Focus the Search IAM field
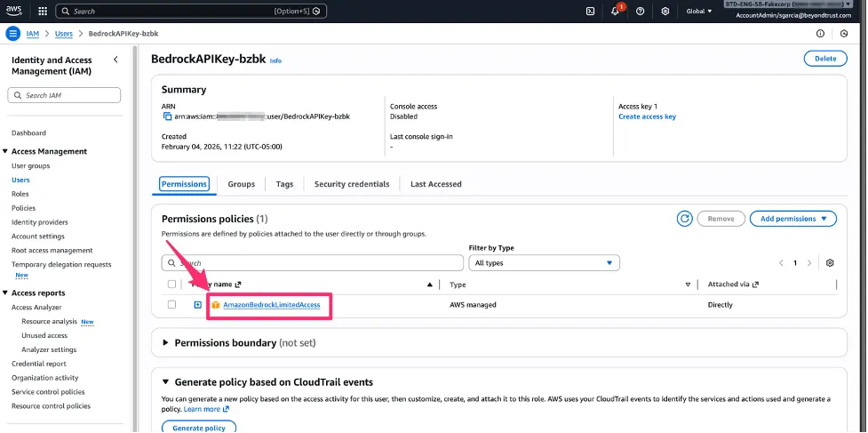This screenshot has width=868, height=433. pyautogui.click(x=64, y=95)
